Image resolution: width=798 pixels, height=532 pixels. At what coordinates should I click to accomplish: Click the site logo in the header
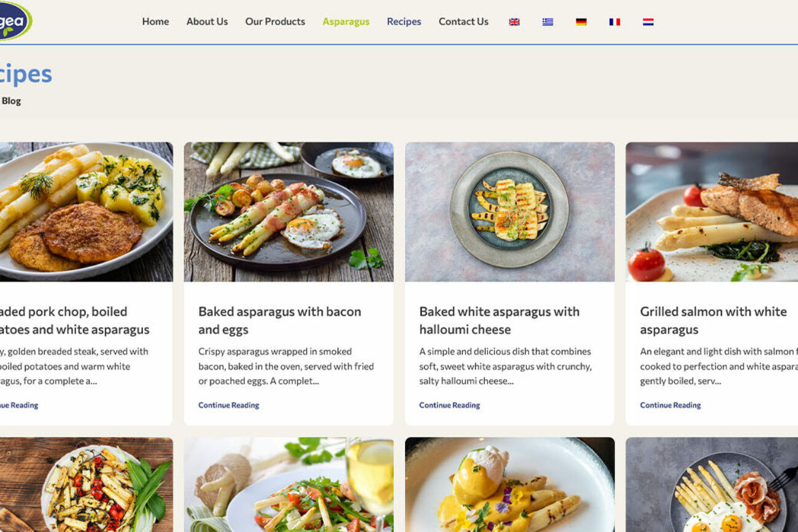coord(14,21)
